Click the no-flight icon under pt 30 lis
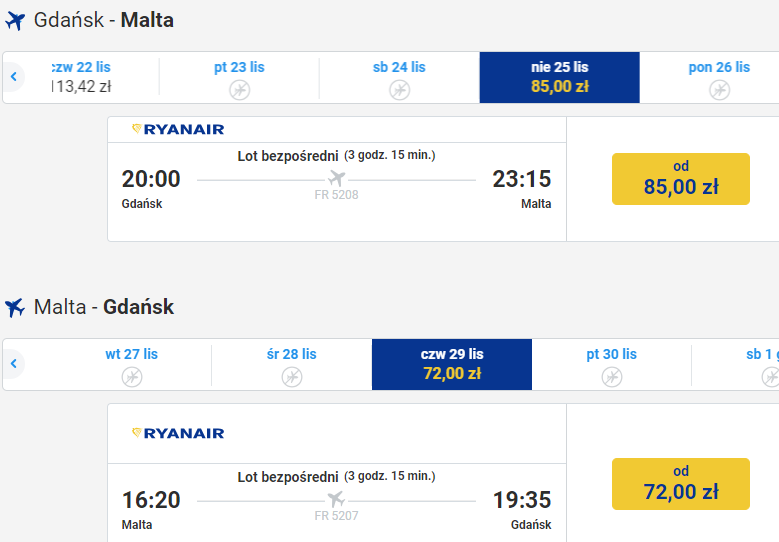Screen dimensions: 779x542 (612, 377)
